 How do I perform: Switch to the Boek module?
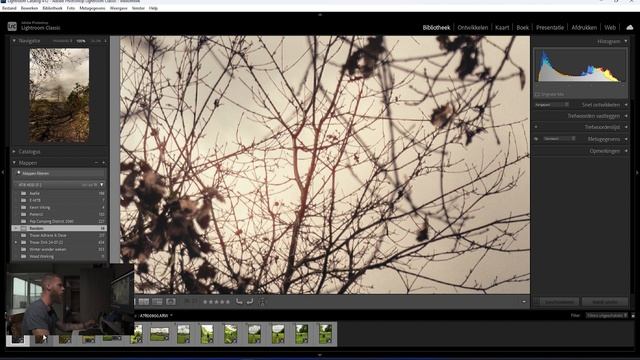(523, 28)
